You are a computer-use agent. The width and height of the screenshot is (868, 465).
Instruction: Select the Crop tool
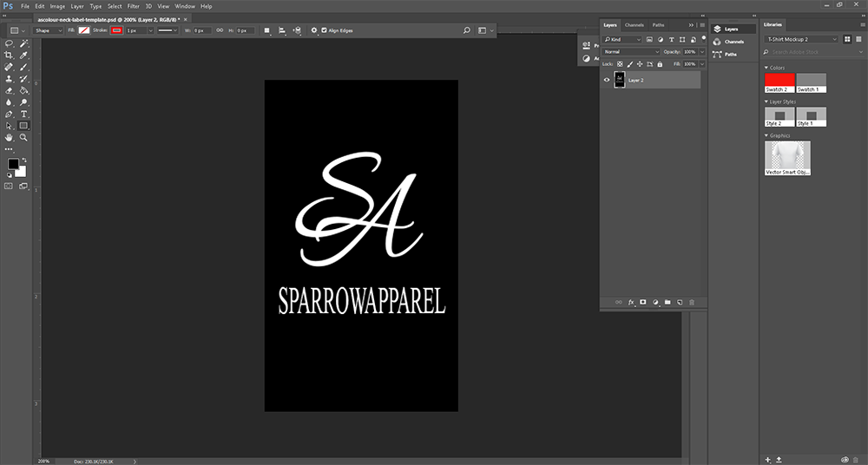click(9, 56)
